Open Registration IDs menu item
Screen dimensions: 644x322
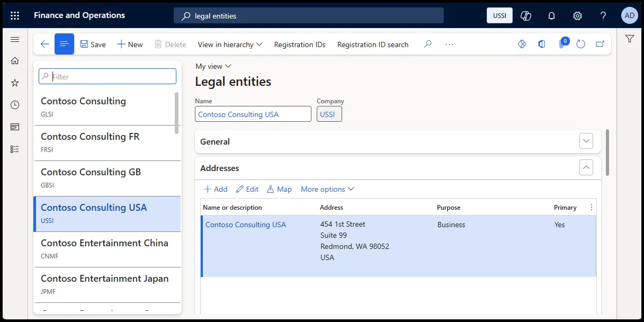click(300, 44)
